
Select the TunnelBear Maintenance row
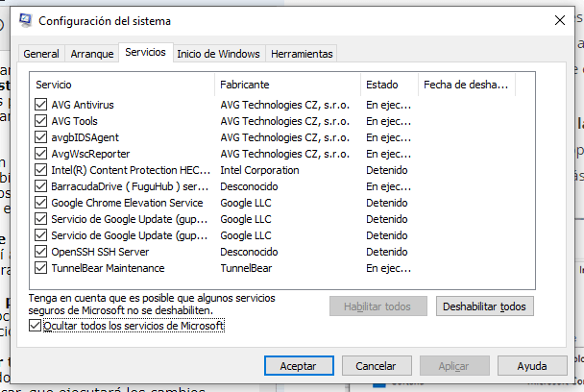108,268
